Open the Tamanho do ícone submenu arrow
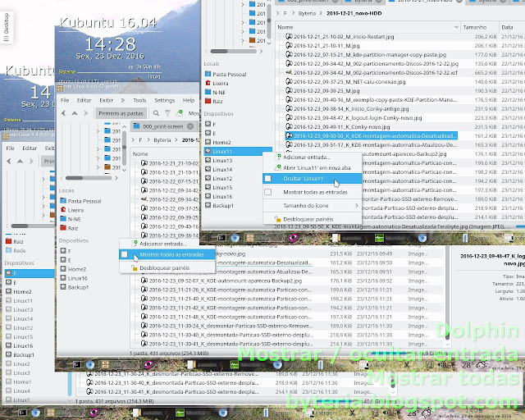 357,205
